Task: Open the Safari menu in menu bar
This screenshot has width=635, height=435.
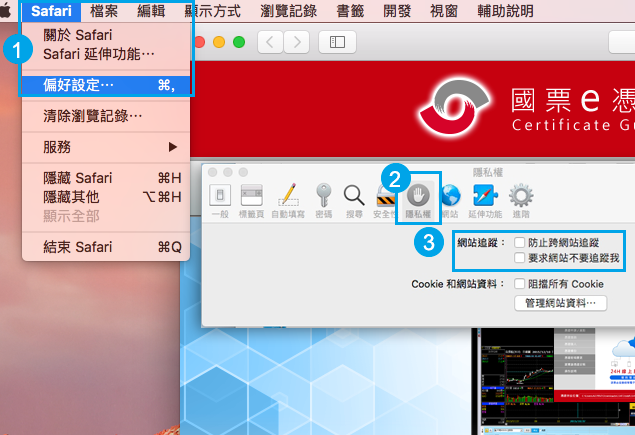Action: tap(51, 11)
